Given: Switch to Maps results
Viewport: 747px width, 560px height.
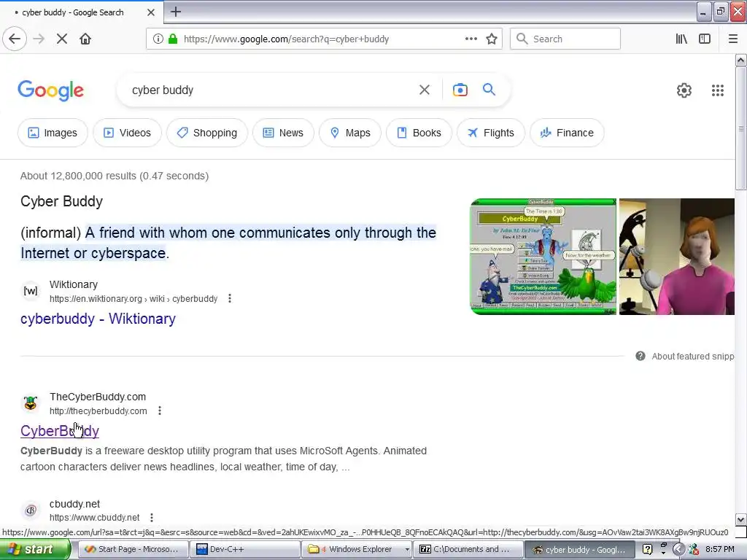Looking at the screenshot, I should [350, 133].
